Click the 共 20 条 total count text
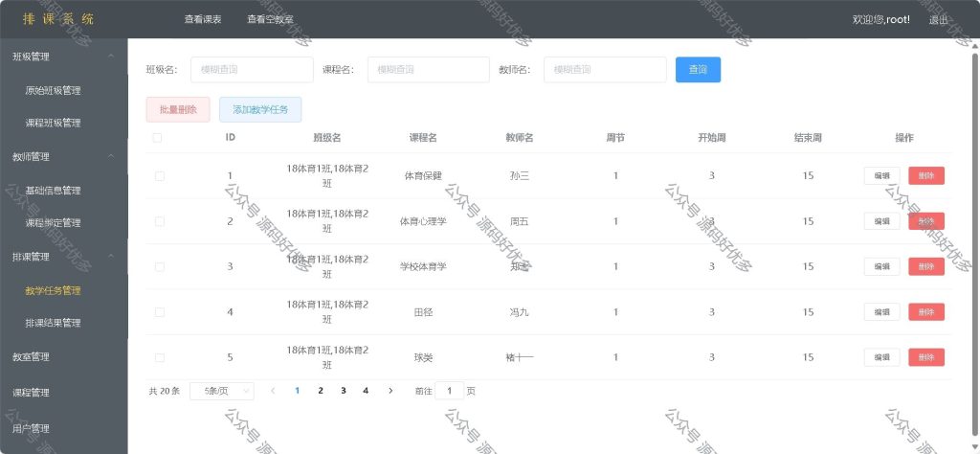 [x=165, y=391]
